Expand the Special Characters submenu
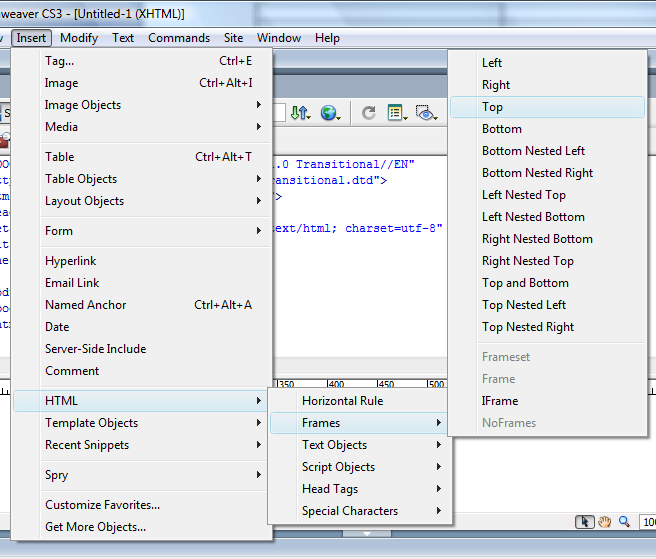656x559 pixels. point(360,511)
